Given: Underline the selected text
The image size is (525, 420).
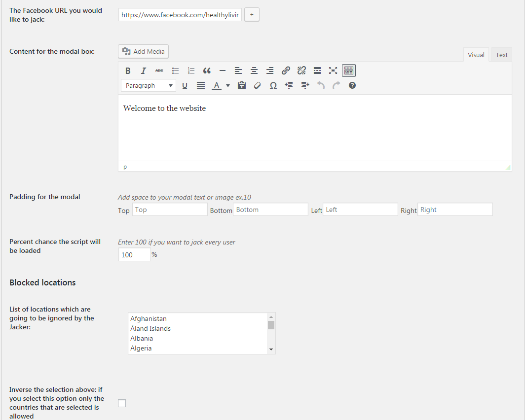Looking at the screenshot, I should (x=185, y=86).
